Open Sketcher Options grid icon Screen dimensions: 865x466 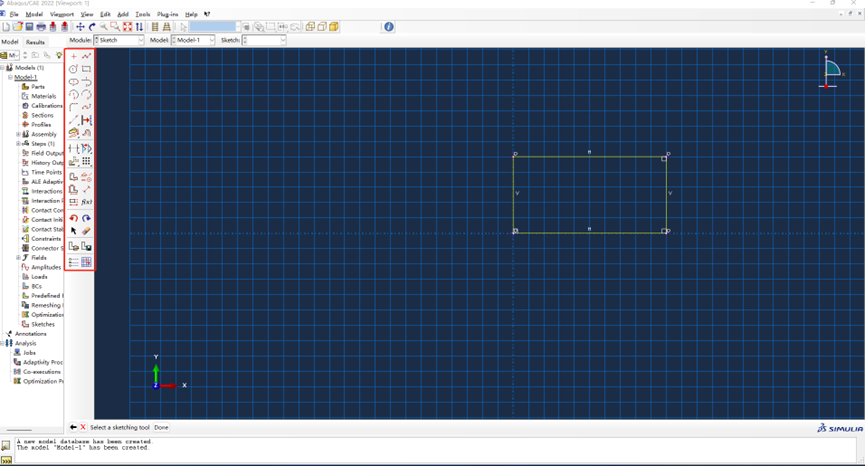[87, 262]
